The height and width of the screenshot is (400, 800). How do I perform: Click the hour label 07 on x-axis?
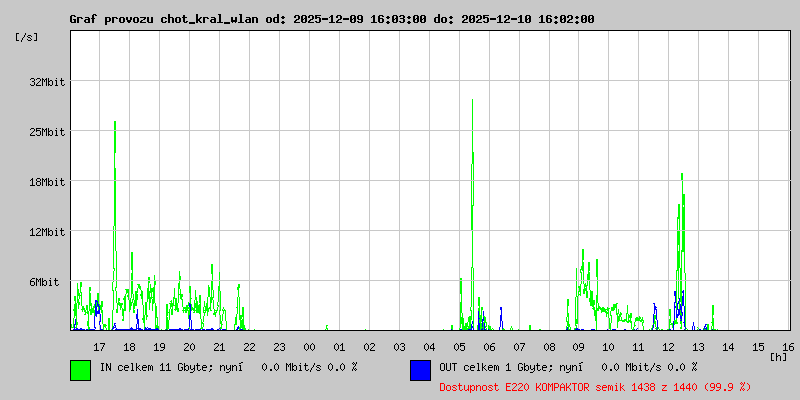(519, 347)
